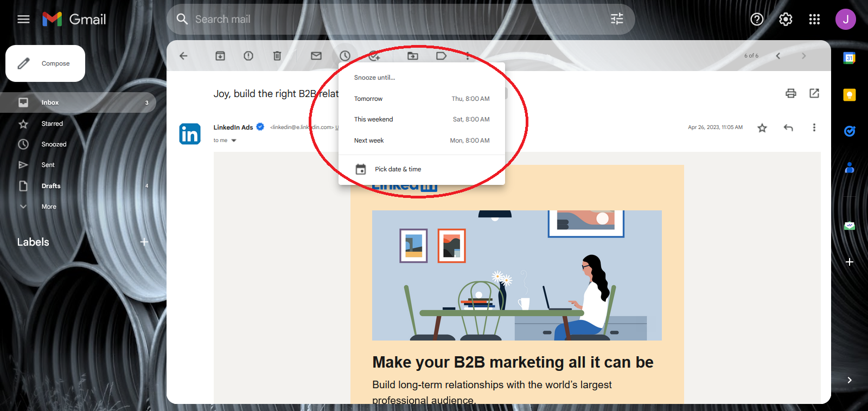
Task: Open Google Tasks side panel
Action: [850, 131]
